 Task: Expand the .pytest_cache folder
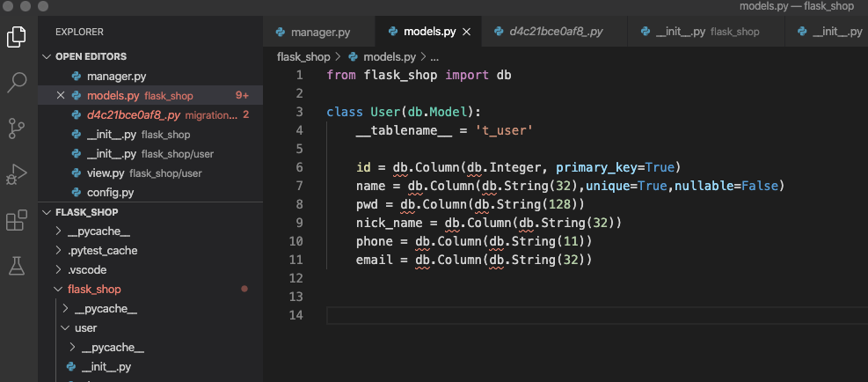pos(59,251)
